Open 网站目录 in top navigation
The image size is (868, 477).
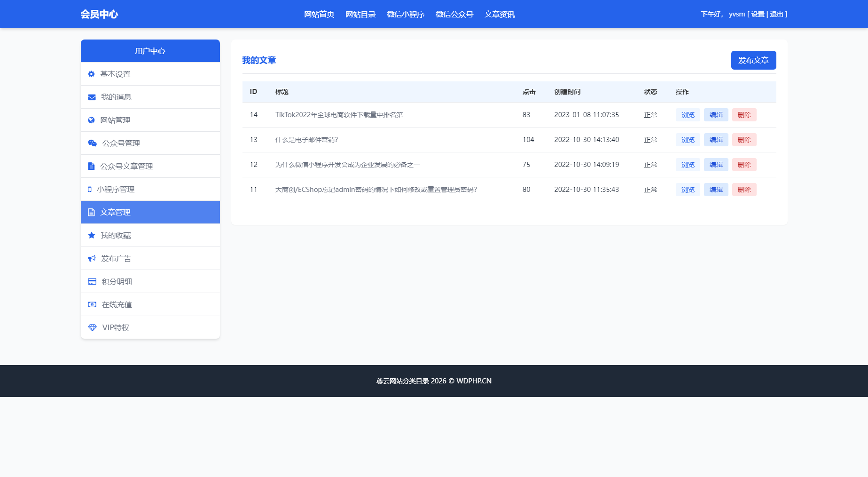coord(360,14)
